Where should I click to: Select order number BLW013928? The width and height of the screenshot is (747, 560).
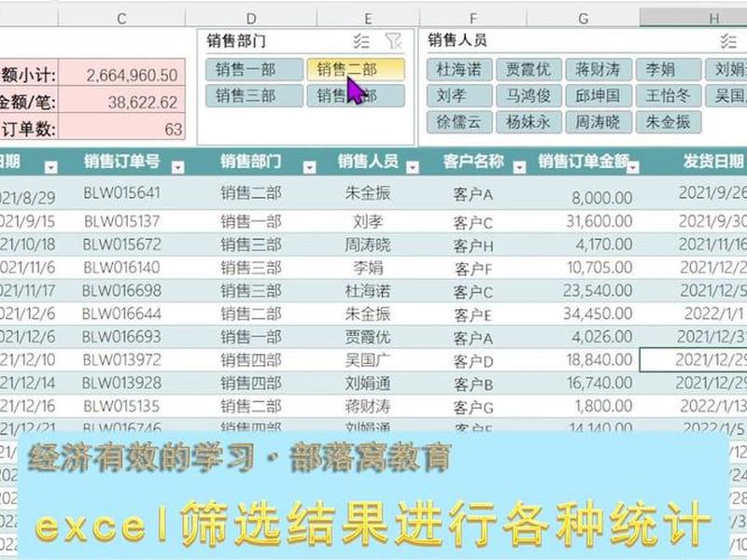tap(121, 383)
